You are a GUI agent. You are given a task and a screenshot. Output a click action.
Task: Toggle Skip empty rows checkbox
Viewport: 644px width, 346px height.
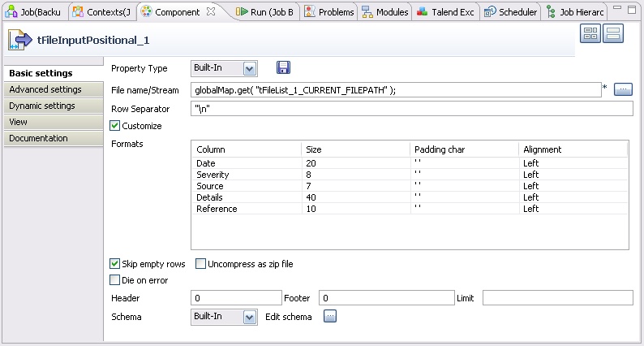115,264
